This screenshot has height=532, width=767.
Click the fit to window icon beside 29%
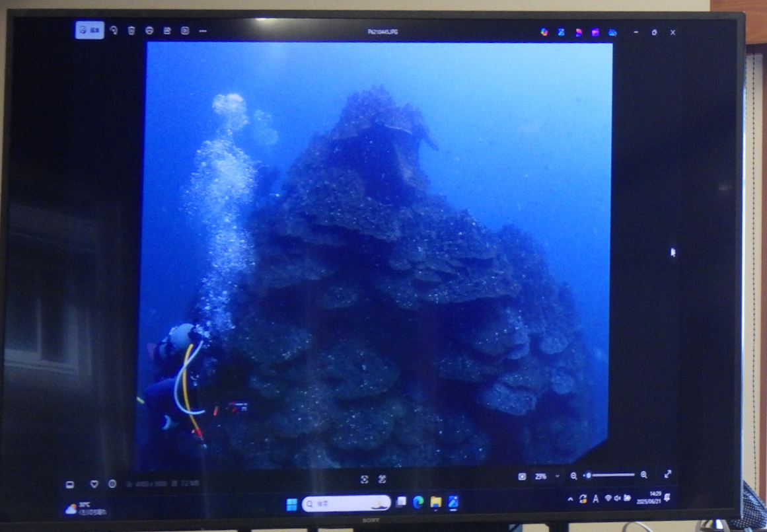tap(522, 476)
